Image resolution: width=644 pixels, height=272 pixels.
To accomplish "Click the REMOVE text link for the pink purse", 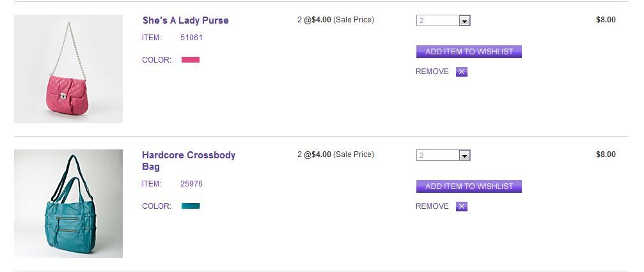I will (432, 72).
